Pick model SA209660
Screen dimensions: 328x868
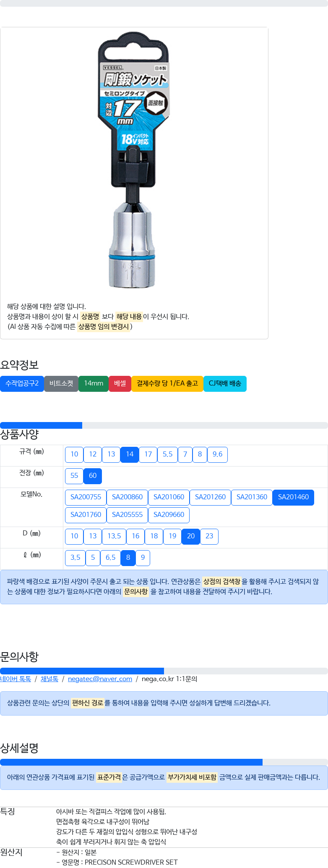(169, 515)
